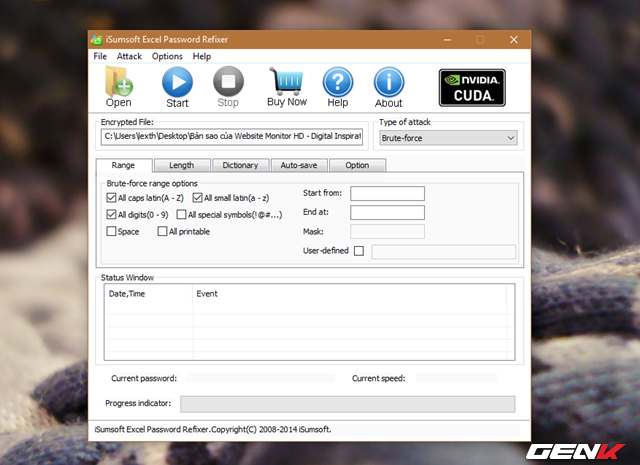Check the Space checkbox

(x=111, y=231)
